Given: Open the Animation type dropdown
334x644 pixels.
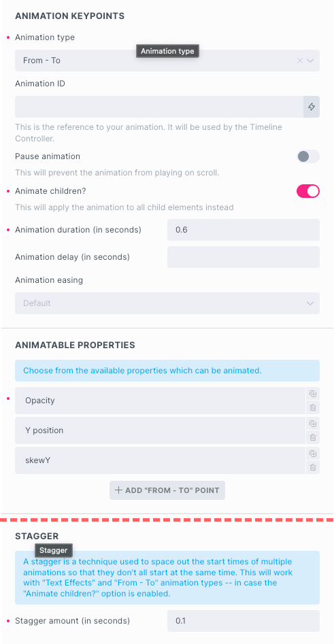Looking at the screenshot, I should [167, 61].
